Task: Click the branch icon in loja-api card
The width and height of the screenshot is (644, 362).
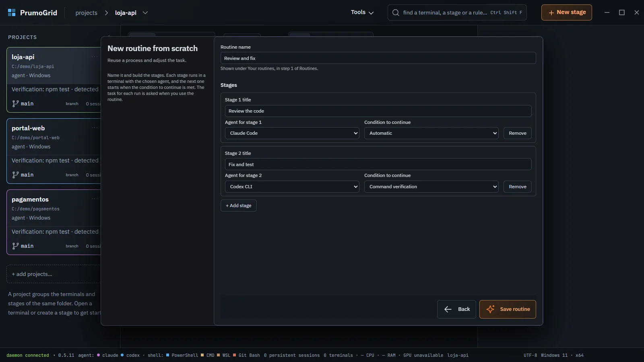Action: [x=15, y=103]
